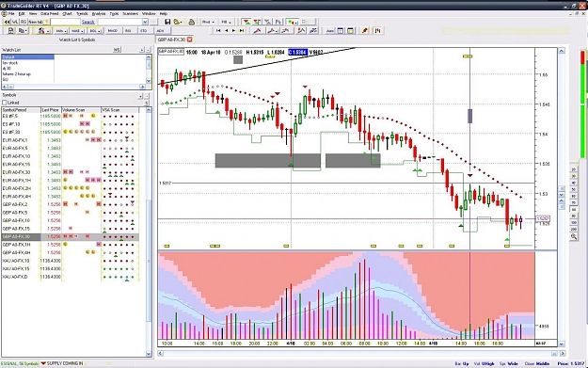Click the red pushpin icon
Screen dimensions: 588x368
pyautogui.click(x=365, y=31)
